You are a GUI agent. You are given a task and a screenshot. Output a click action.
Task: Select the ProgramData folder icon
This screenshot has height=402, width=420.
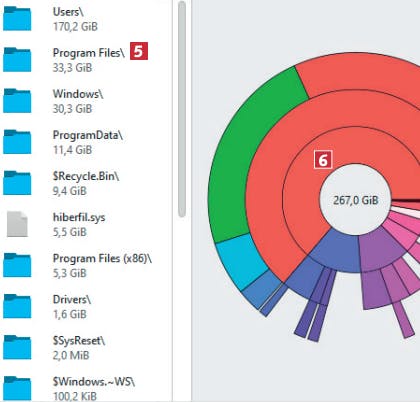(x=17, y=142)
